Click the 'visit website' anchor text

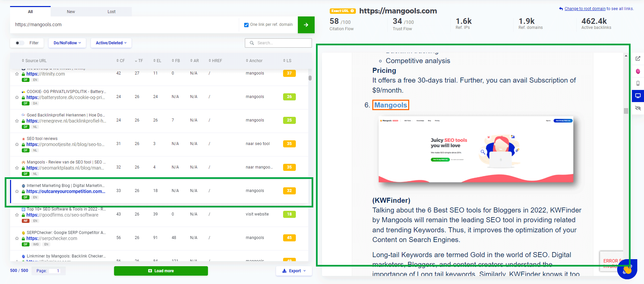coord(257,214)
